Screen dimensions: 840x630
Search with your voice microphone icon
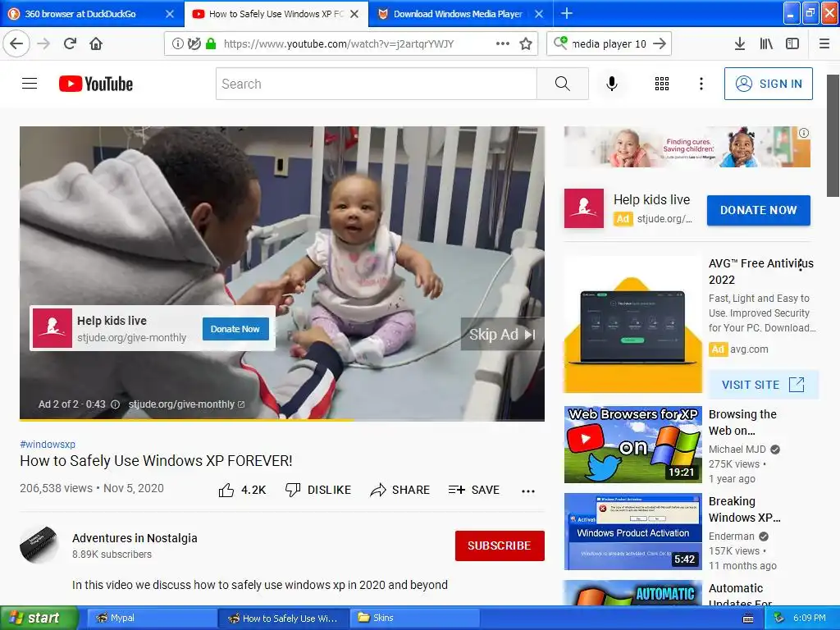[x=612, y=84]
